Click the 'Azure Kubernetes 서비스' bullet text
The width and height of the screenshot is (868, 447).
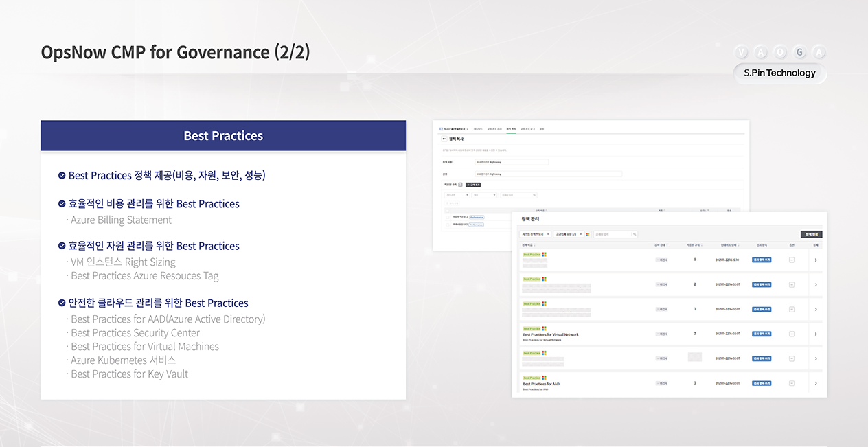[123, 360]
